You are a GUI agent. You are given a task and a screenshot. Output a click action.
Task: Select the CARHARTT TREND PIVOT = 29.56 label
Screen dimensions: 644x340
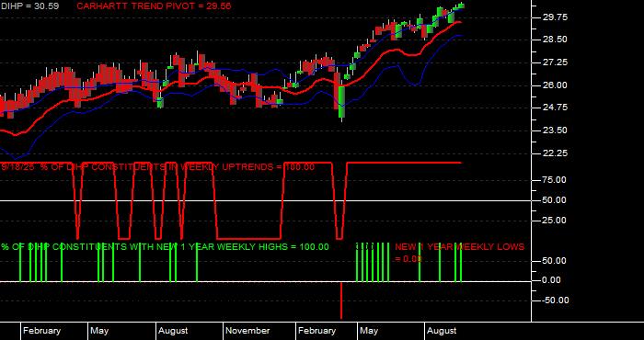[x=154, y=6]
